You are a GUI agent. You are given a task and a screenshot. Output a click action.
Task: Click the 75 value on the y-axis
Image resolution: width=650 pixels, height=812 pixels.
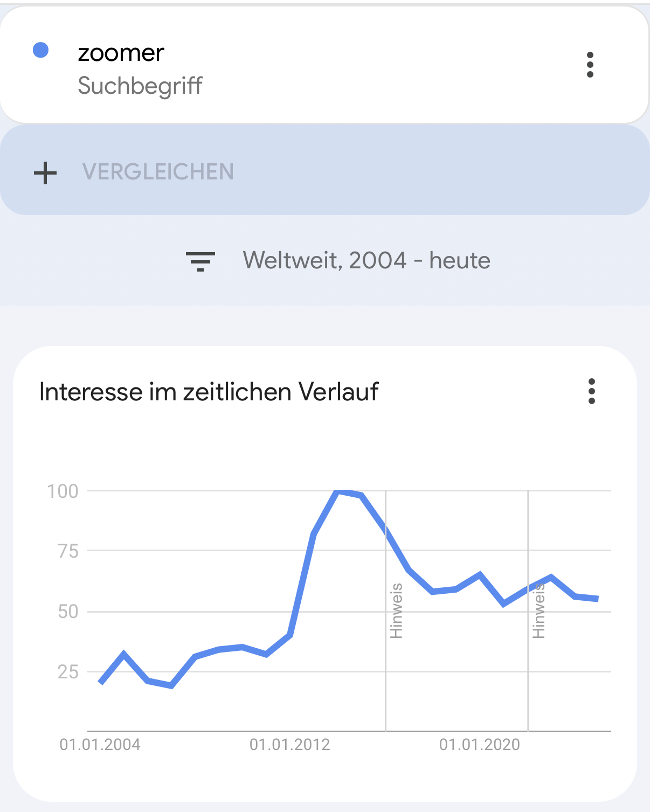(x=68, y=551)
